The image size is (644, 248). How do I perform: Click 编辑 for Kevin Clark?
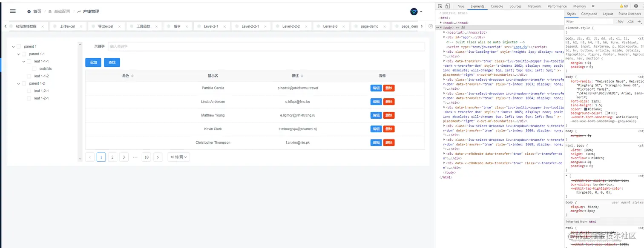point(376,129)
